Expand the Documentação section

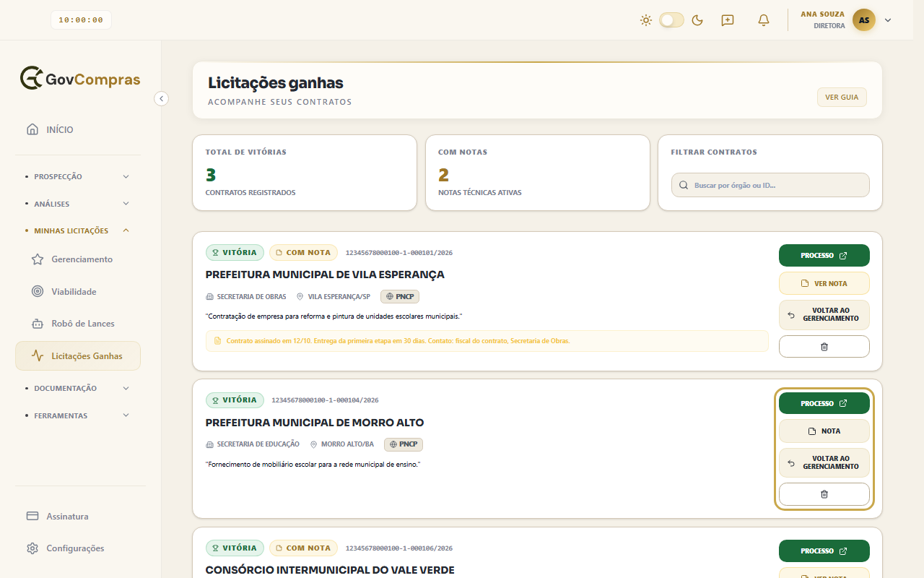[78, 388]
